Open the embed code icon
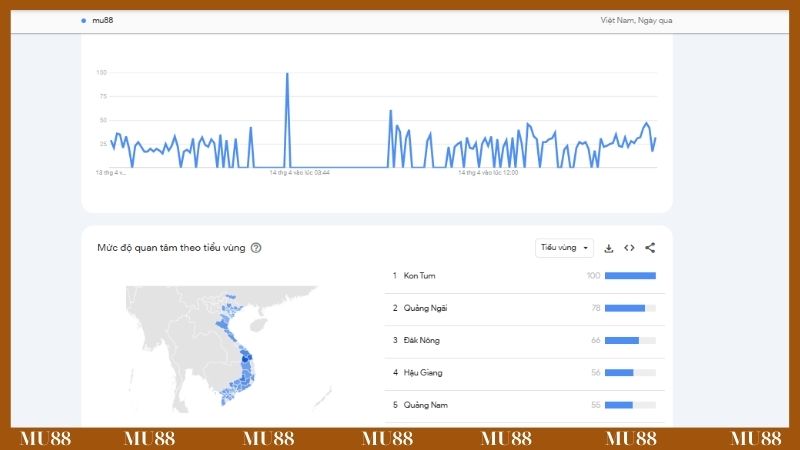The height and width of the screenshot is (450, 800). pos(629,248)
